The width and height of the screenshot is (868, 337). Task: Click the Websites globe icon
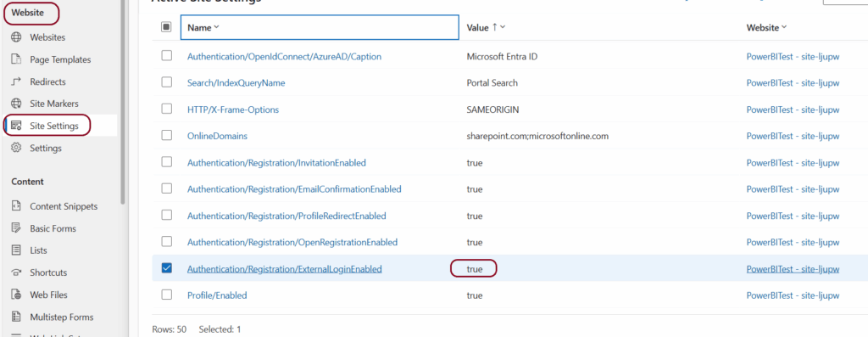pos(17,37)
